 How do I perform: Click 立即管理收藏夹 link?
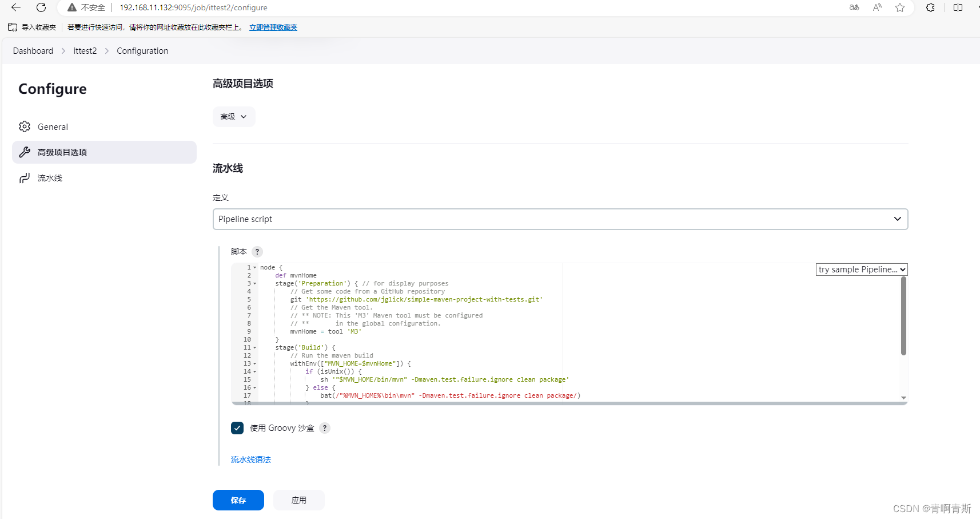click(273, 27)
